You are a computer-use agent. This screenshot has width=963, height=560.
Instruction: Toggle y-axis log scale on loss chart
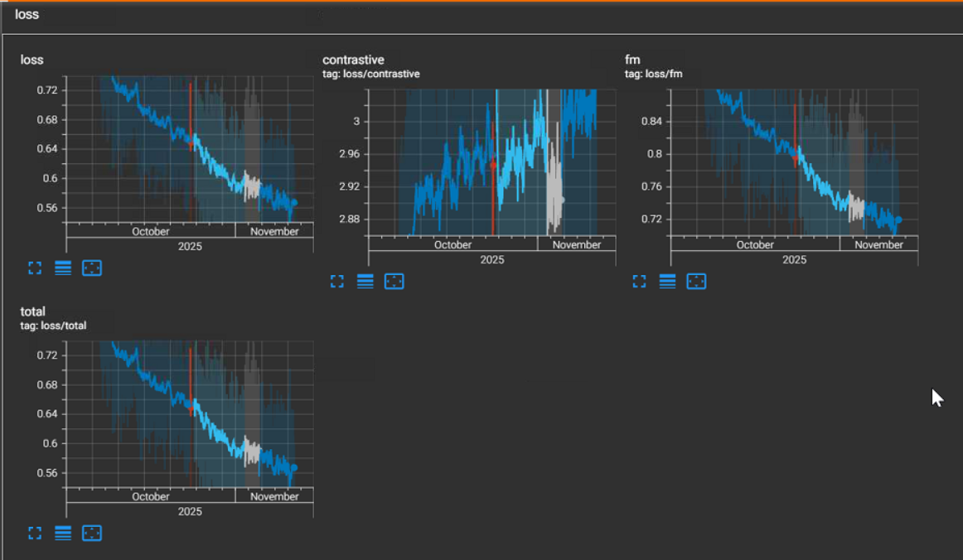click(63, 268)
